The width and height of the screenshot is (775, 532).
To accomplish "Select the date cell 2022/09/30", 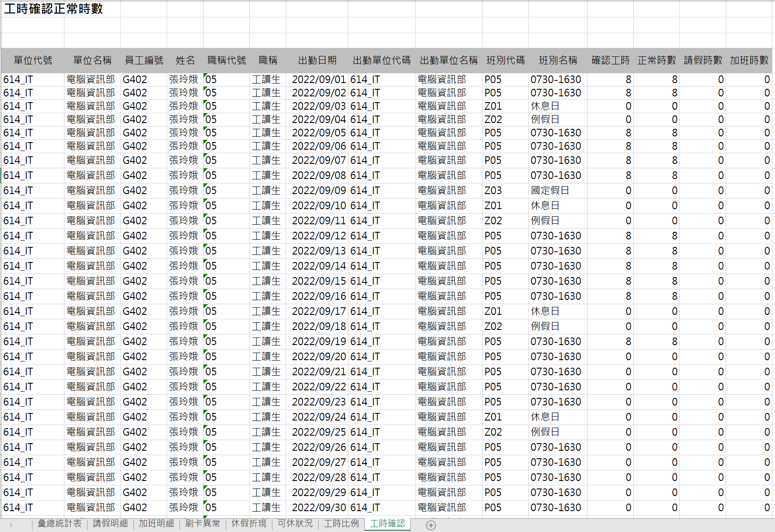I will 318,508.
